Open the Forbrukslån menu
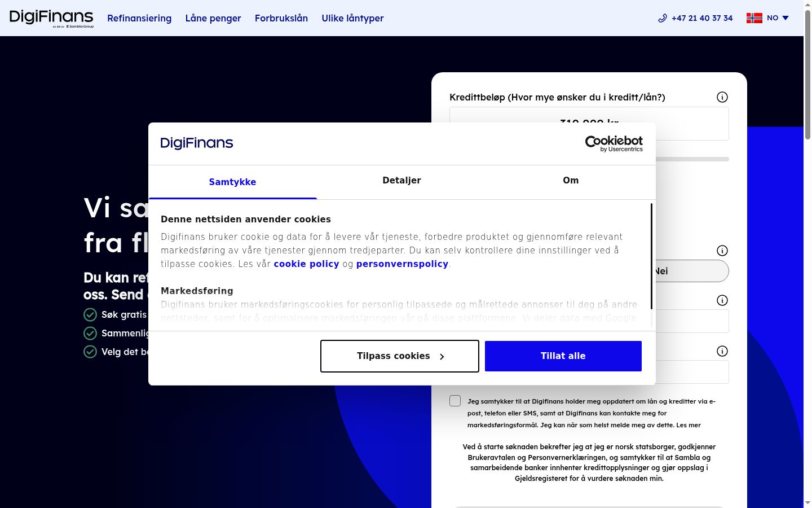 (281, 18)
